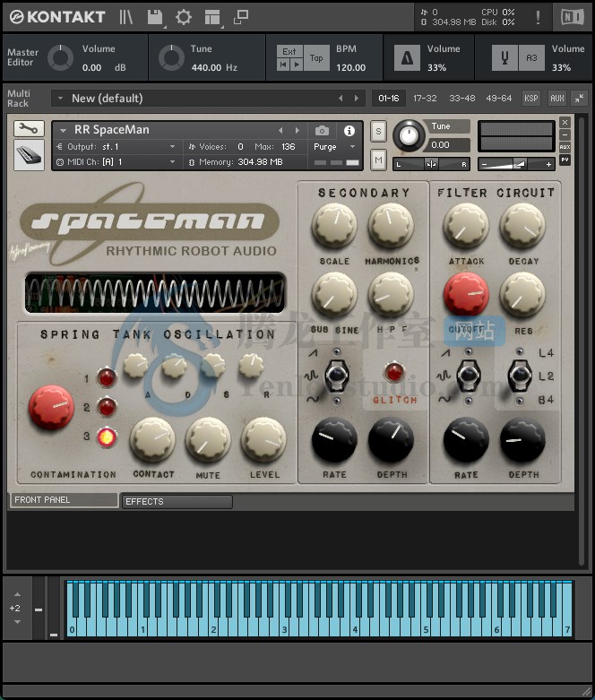This screenshot has width=595, height=700.
Task: Click the Master Volume knob
Action: [x=60, y=58]
